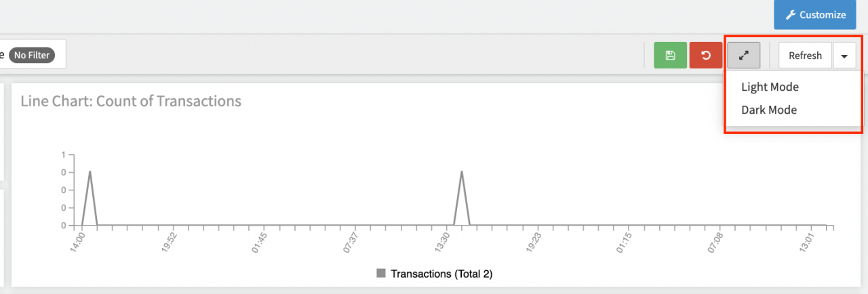Click the first spike near 14:00
The image size is (868, 294).
(90, 172)
